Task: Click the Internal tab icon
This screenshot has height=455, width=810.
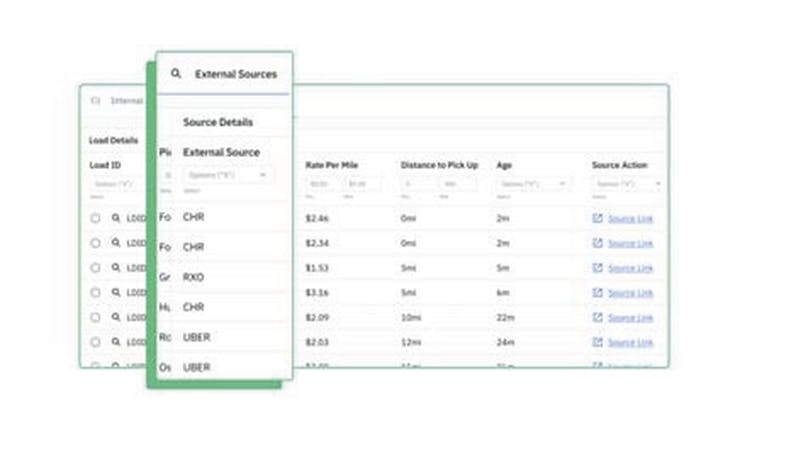Action: 96,100
